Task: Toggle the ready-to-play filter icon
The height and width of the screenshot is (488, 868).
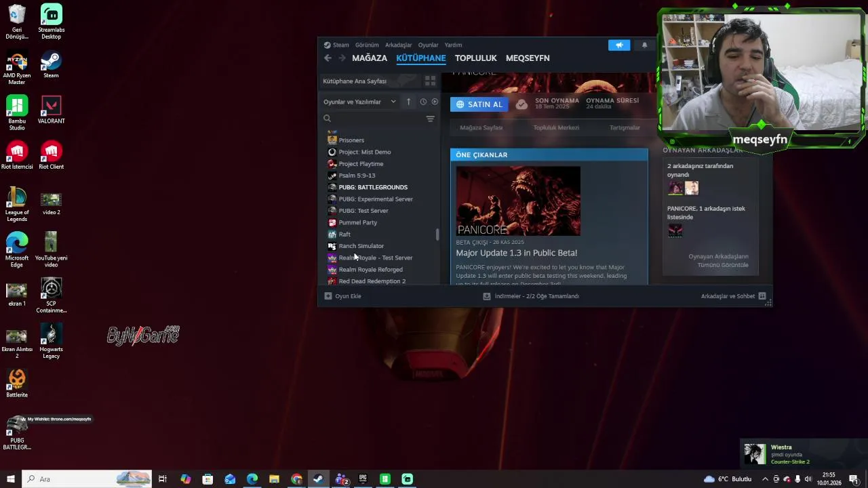Action: click(435, 102)
